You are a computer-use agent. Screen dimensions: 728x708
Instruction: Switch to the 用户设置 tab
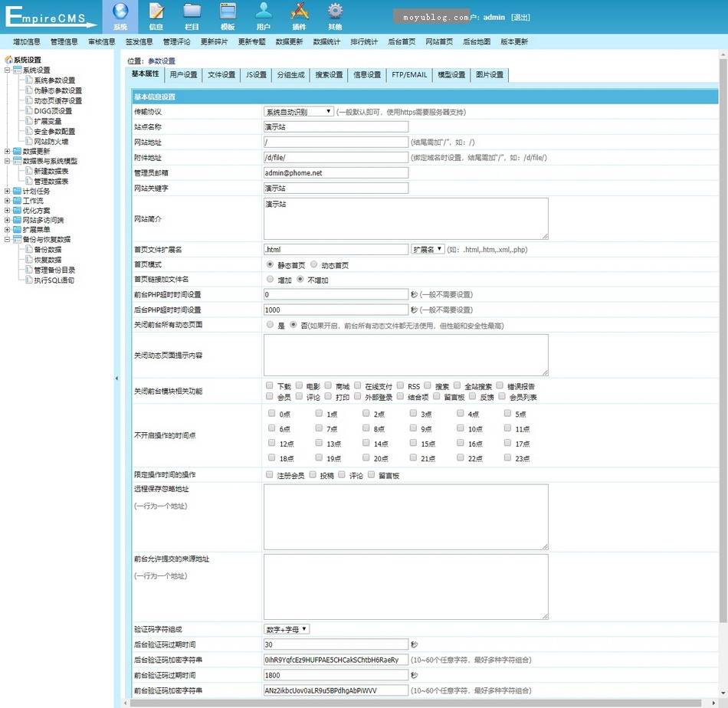183,75
